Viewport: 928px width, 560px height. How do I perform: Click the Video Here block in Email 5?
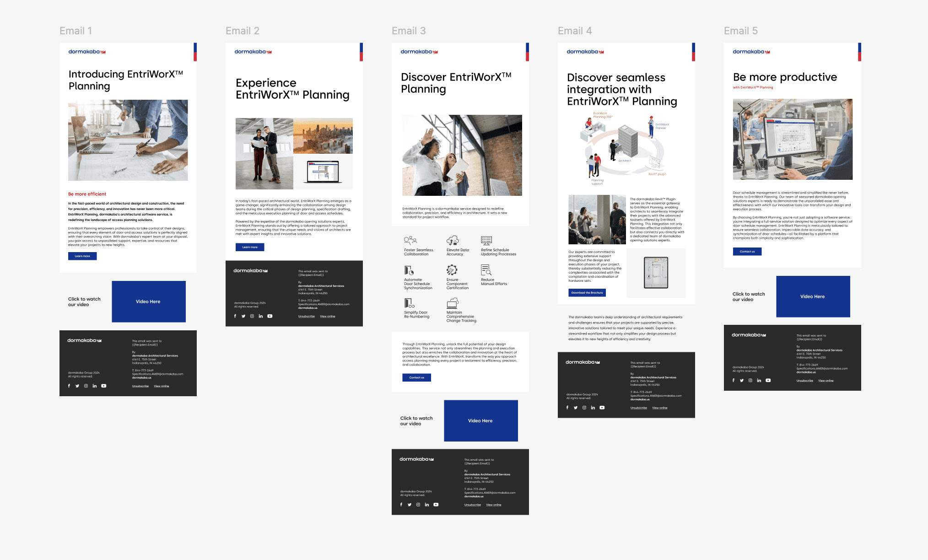pyautogui.click(x=813, y=296)
